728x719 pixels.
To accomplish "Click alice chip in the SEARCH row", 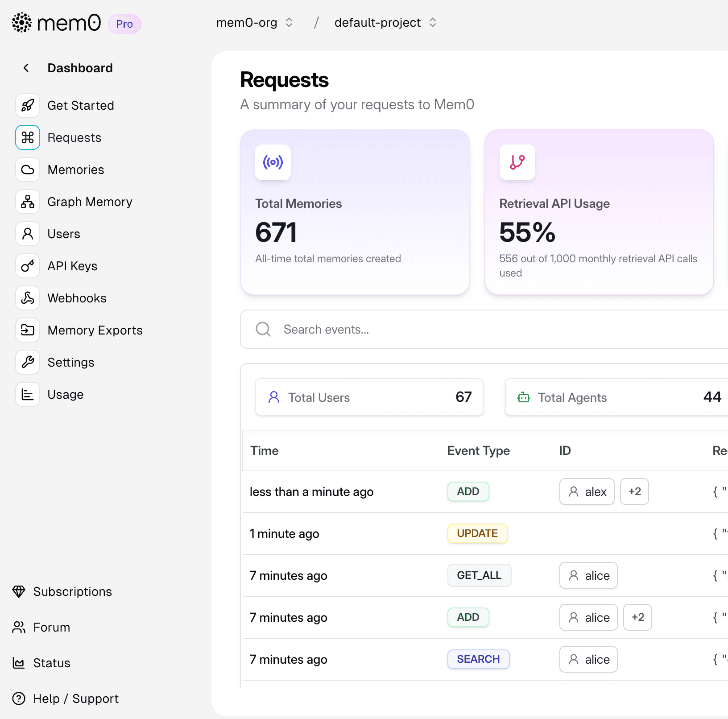I will (x=589, y=659).
